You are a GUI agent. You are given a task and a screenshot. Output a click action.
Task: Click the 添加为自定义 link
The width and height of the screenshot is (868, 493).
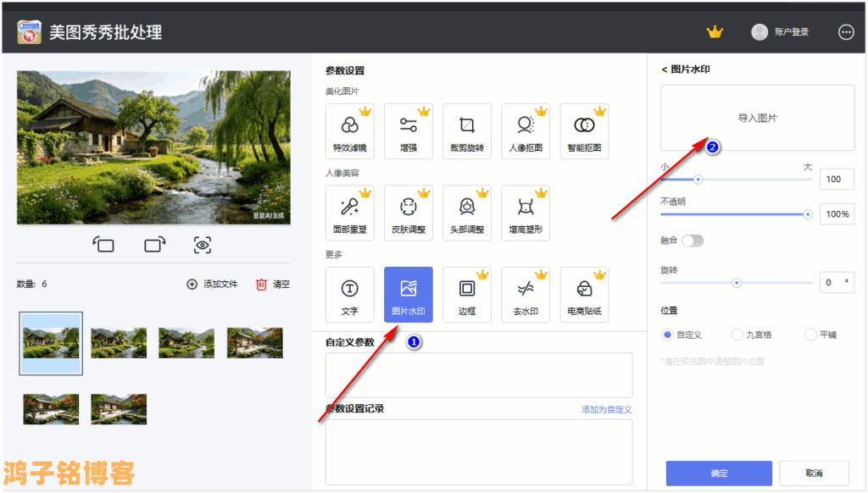(x=606, y=410)
